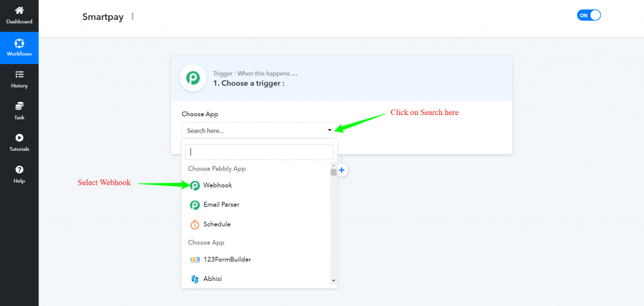The image size is (644, 306).
Task: Open the Smartpay three-dot menu
Action: tap(132, 16)
